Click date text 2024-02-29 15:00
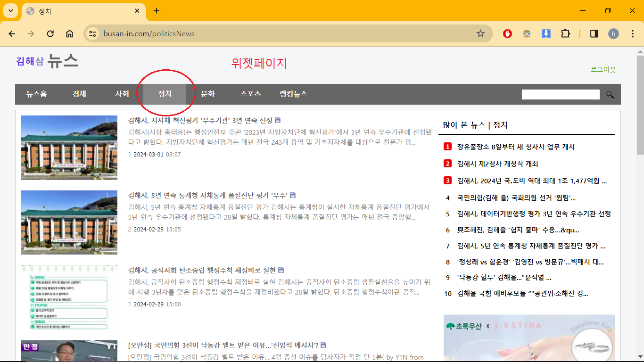Screen dimensions: 644x362 coord(157,304)
